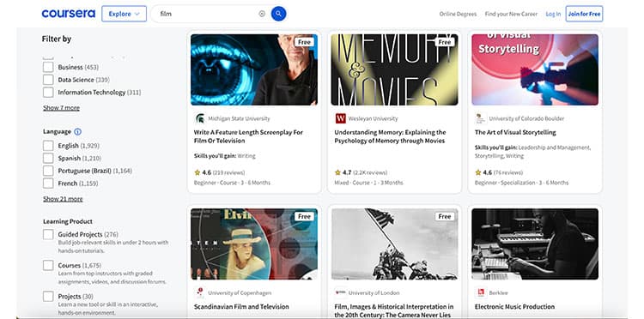Screen dimensions: 644x319
Task: Check the Data Science filter checkbox
Action: (x=48, y=80)
